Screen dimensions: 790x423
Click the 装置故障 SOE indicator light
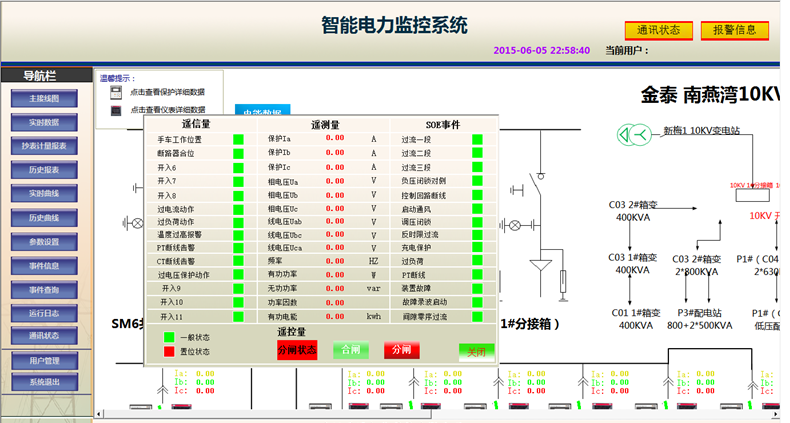click(477, 288)
